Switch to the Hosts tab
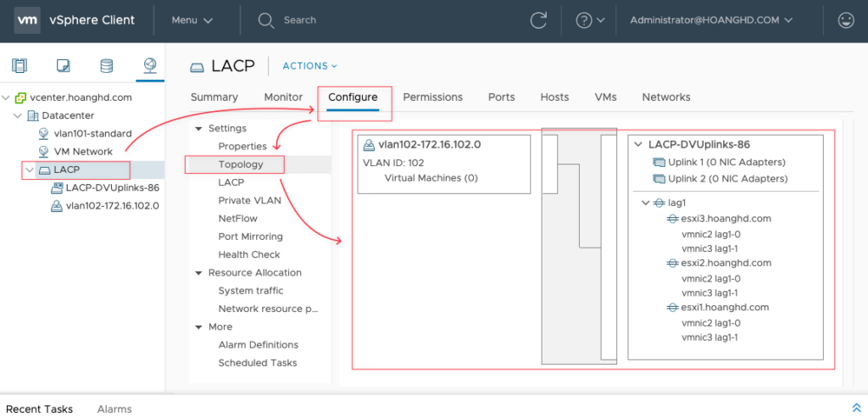The image size is (868, 418). [x=554, y=98]
